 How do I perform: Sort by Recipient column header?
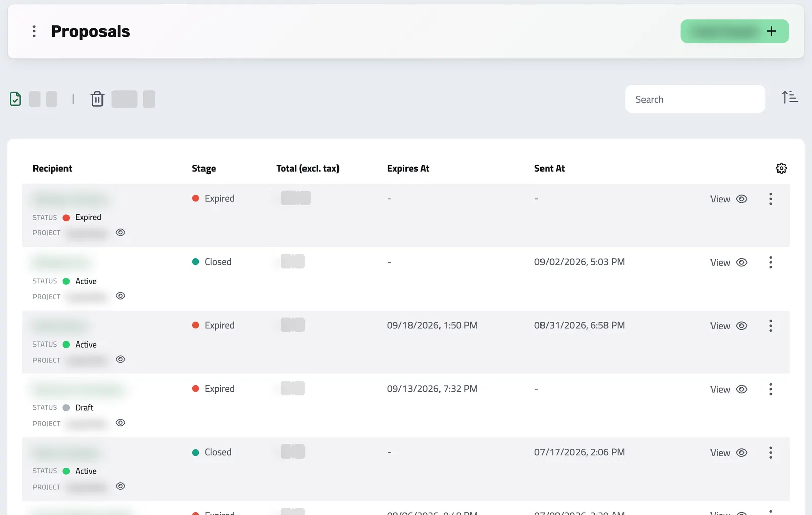point(53,169)
